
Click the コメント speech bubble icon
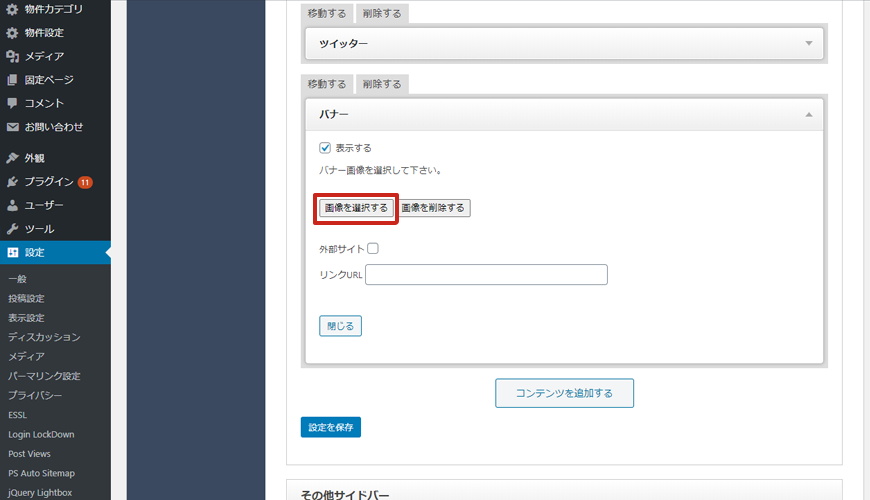click(12, 103)
